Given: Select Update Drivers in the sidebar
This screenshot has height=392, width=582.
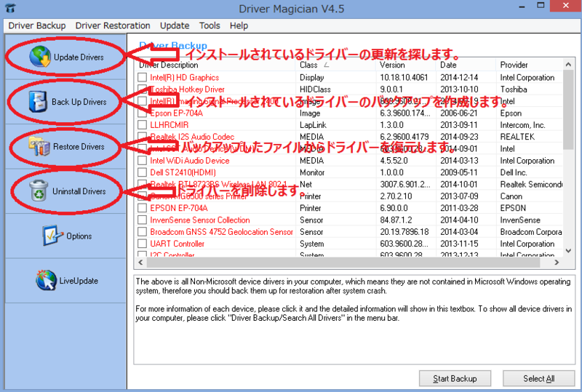Looking at the screenshot, I should click(65, 57).
